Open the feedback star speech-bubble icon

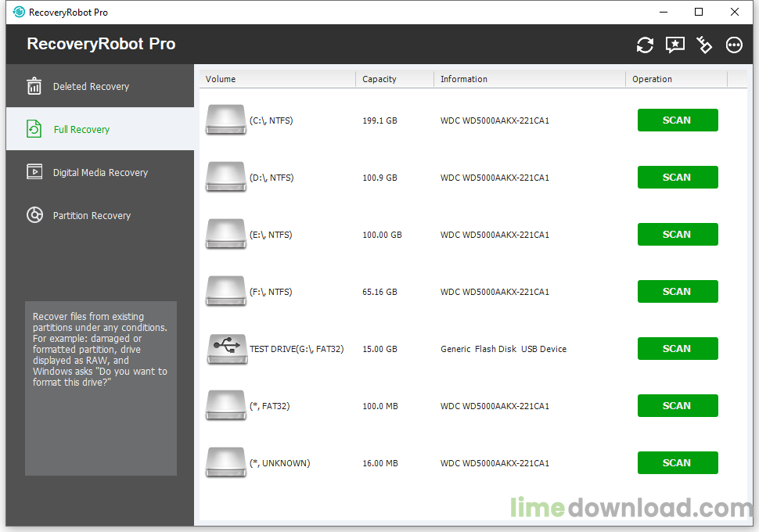click(674, 45)
